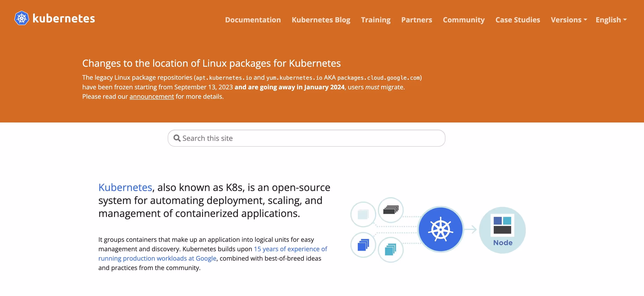Switch to the Kubernetes Blog section
Screen dimensions: 644x296
click(321, 20)
